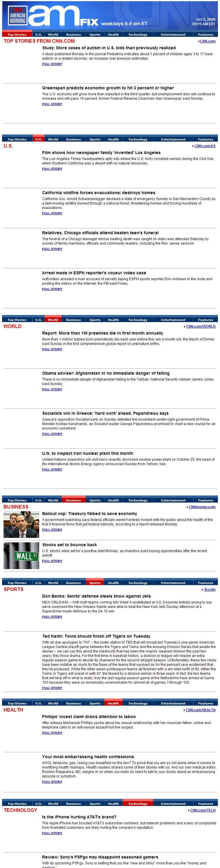Open FULL STORY for the ESPN reporter voyeur case

coord(52,289)
